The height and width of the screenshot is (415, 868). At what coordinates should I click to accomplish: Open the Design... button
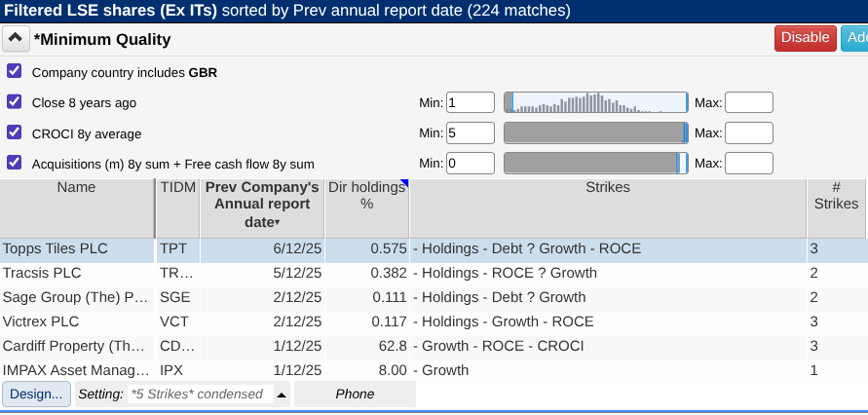coord(37,394)
